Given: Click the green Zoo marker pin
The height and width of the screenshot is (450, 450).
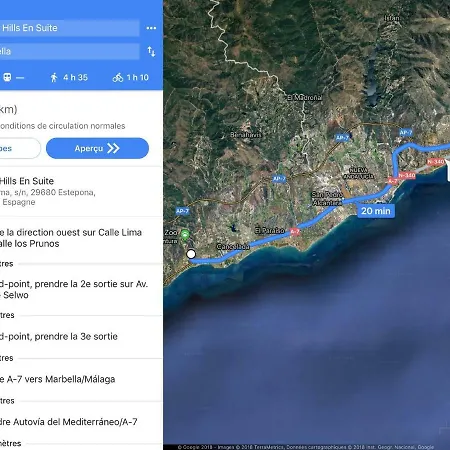Looking at the screenshot, I should 185,235.
